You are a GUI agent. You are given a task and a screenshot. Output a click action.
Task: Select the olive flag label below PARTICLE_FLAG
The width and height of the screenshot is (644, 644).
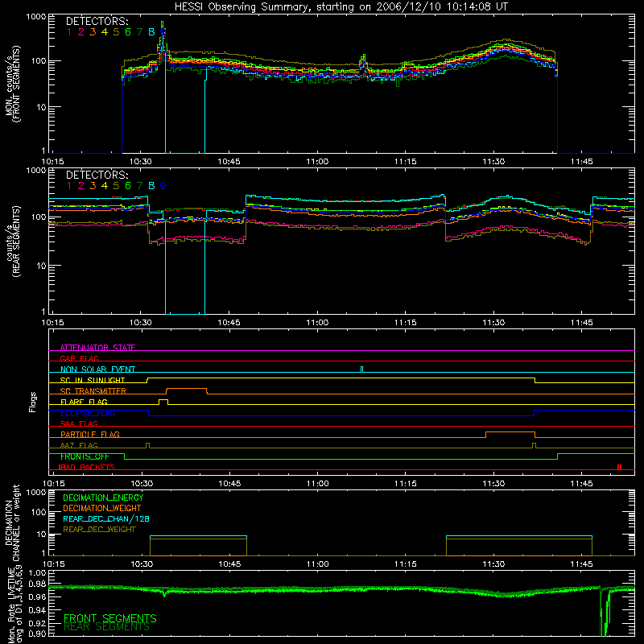pos(79,445)
